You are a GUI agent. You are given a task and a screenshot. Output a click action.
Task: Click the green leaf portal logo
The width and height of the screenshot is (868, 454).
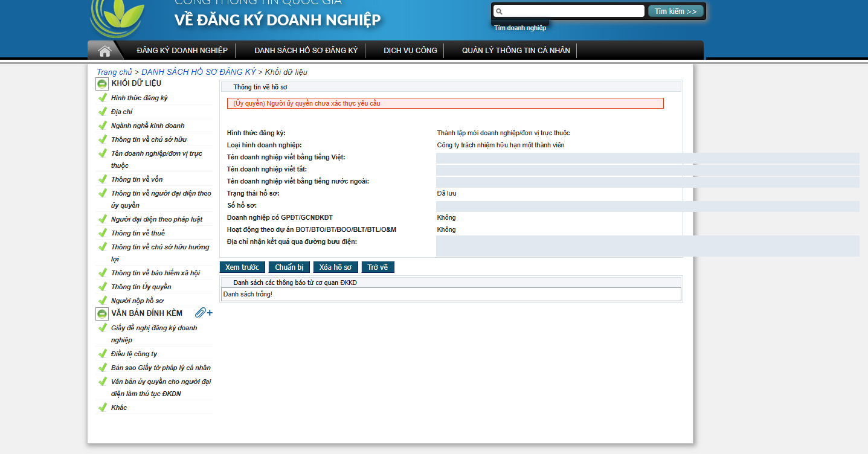117,17
